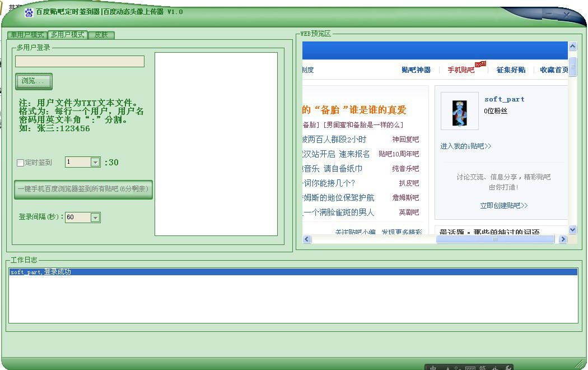Image resolution: width=588 pixels, height=370 pixels.
Task: Click the soft_part avatar thumbnail
Action: tap(460, 111)
